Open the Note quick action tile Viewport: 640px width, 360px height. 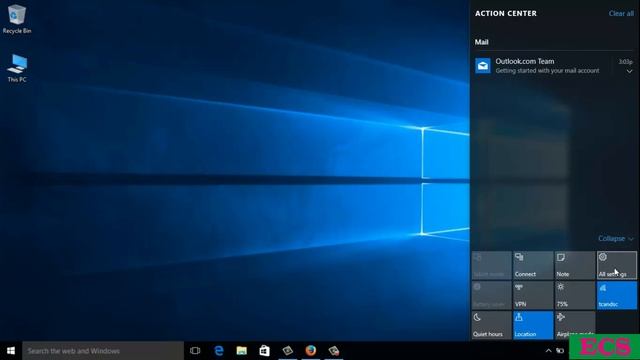(575, 265)
